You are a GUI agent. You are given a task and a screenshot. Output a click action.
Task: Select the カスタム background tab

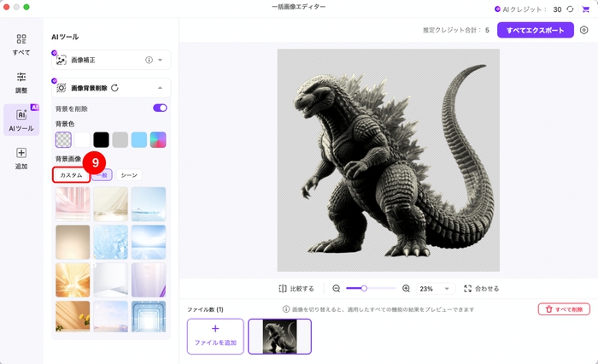point(71,175)
